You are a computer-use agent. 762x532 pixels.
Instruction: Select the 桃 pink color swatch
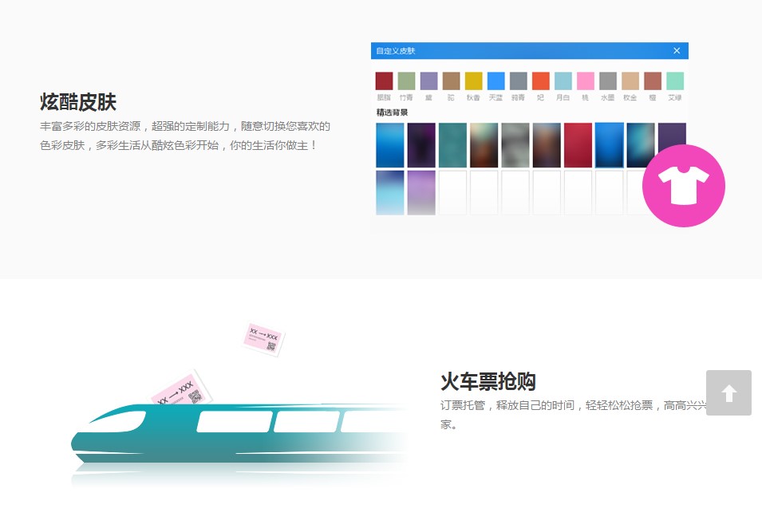pos(586,81)
